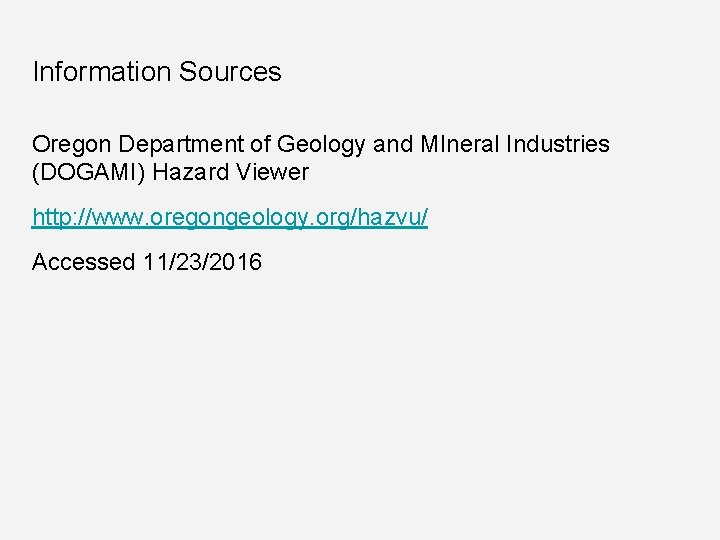Click the word "Information" in the title
The width and height of the screenshot is (720, 540).
click(102, 72)
